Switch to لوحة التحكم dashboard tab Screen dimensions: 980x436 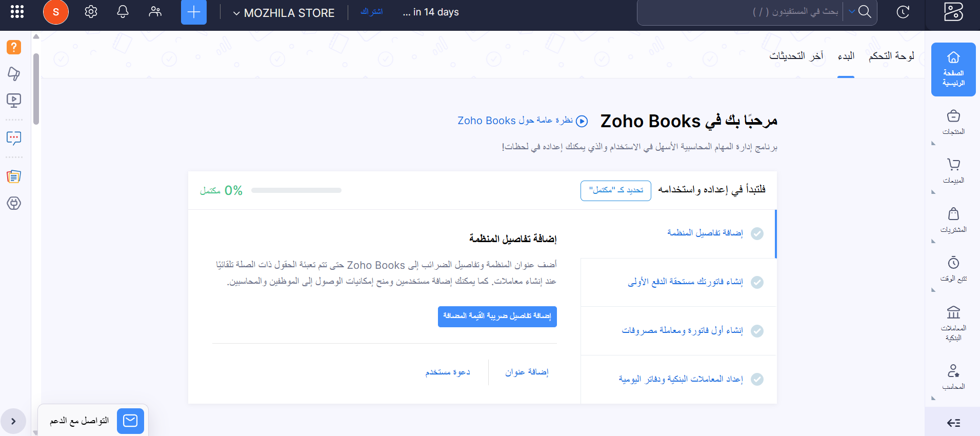pos(891,55)
